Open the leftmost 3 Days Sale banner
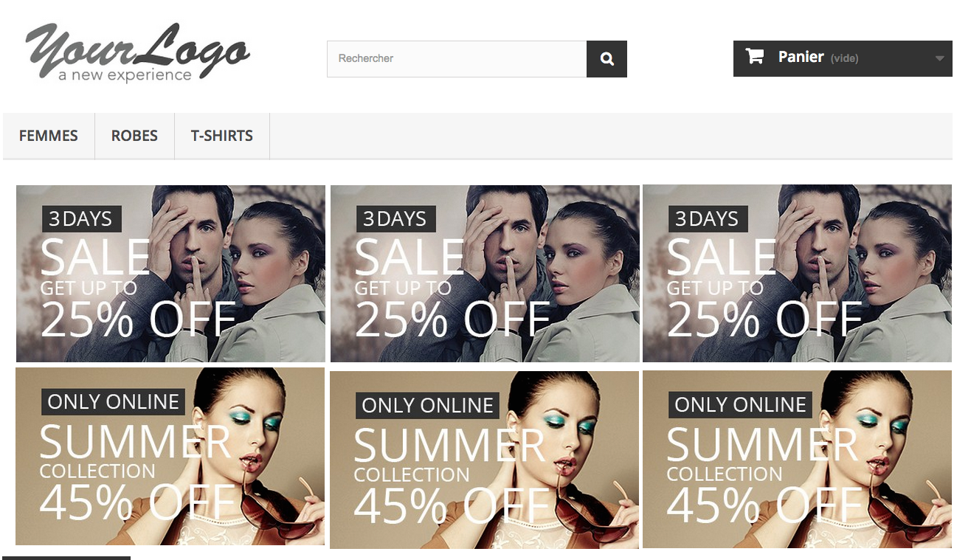Image resolution: width=971 pixels, height=560 pixels. click(x=170, y=274)
